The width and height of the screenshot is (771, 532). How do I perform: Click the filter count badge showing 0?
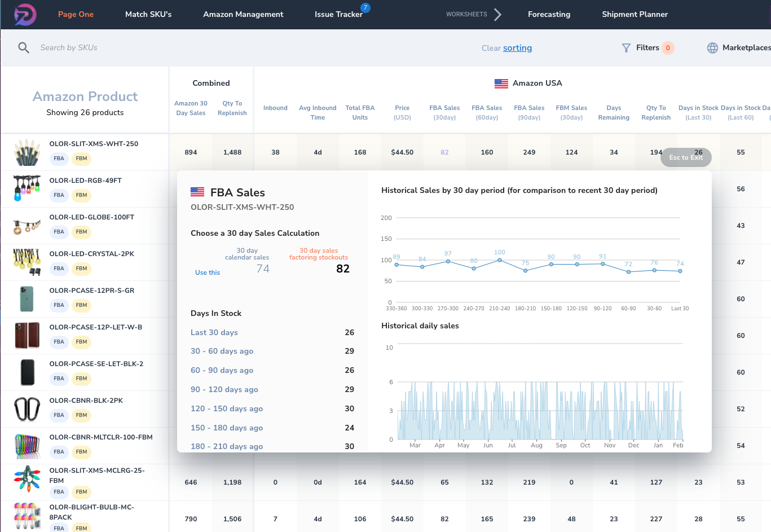pyautogui.click(x=668, y=48)
